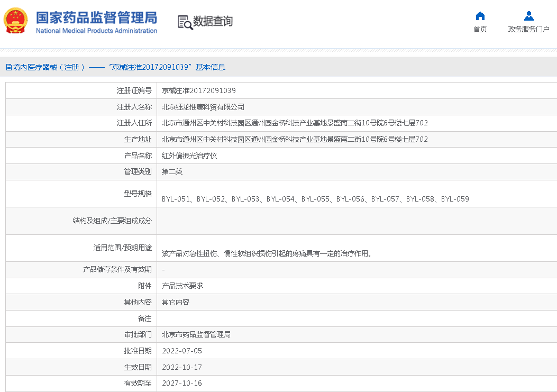This screenshot has width=557, height=392.
Task: Open the 产品技术要求 attachment link
Action: (182, 286)
